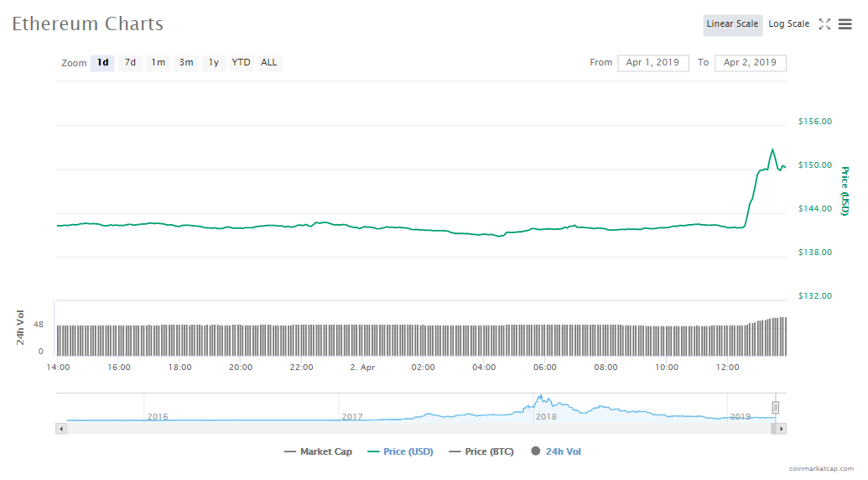Select the 1y zoom button
Image resolution: width=868 pixels, height=480 pixels.
[x=214, y=63]
